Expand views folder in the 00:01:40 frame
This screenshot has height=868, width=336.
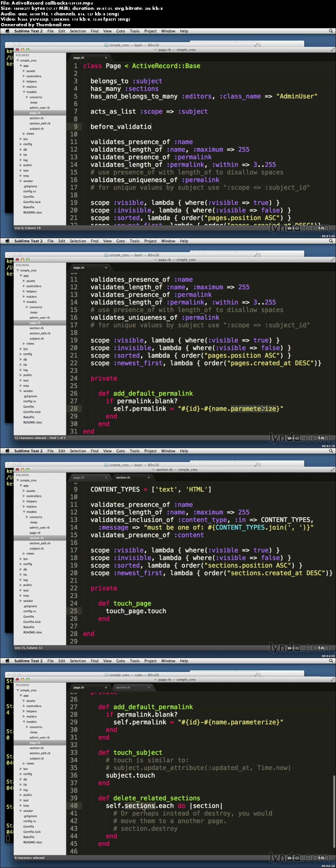[24, 134]
